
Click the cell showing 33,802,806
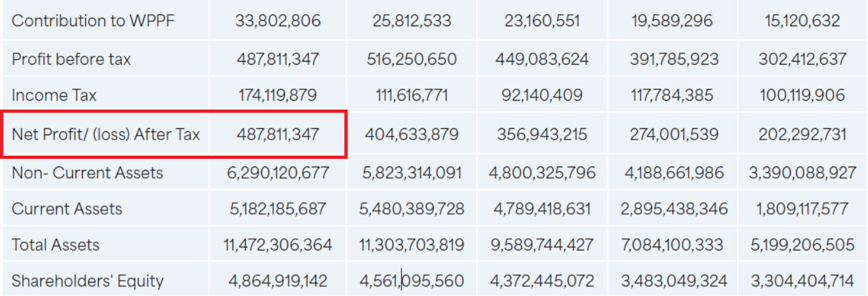278,21
